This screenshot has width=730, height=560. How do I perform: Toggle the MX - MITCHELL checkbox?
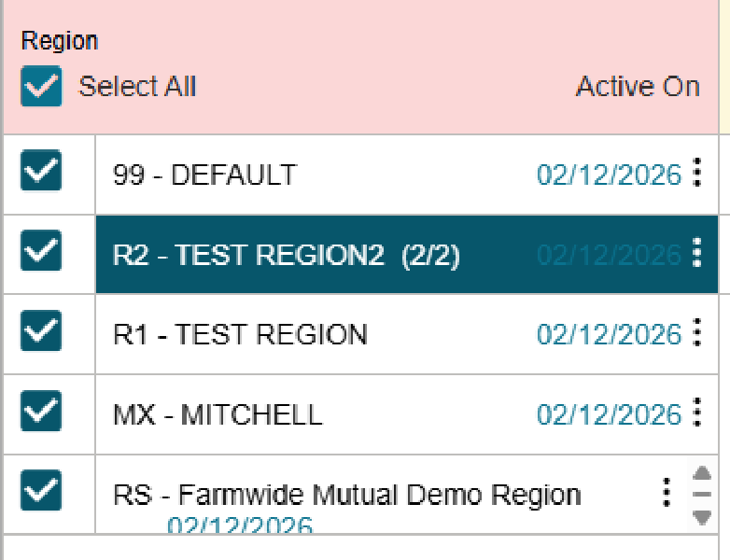pos(41,412)
